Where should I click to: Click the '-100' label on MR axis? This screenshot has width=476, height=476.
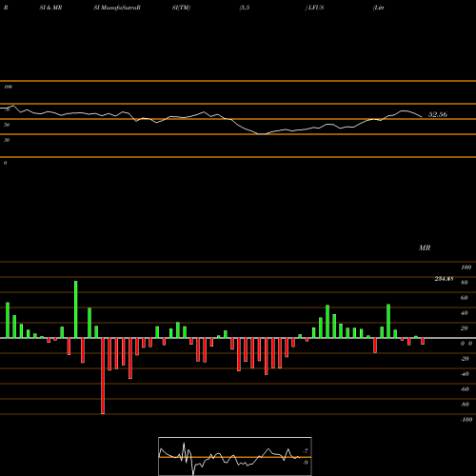click(x=466, y=420)
